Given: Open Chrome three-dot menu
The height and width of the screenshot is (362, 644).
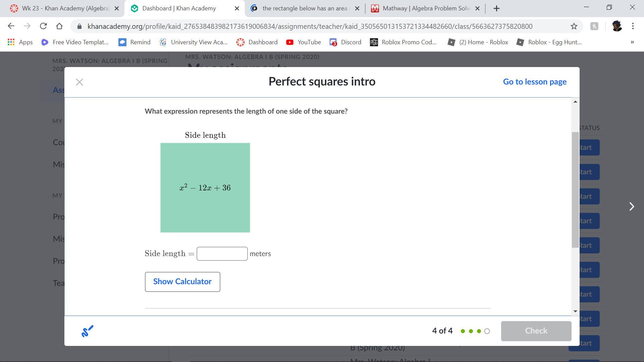Looking at the screenshot, I should click(633, 26).
